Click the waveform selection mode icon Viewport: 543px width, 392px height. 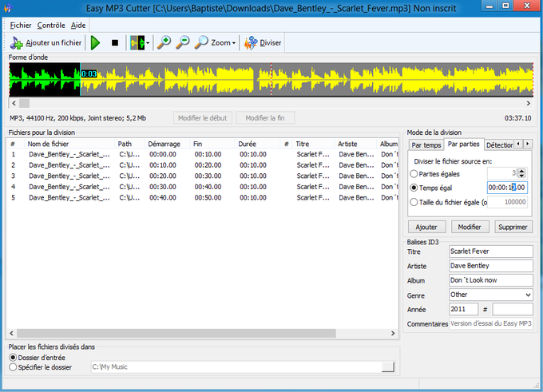pos(137,42)
